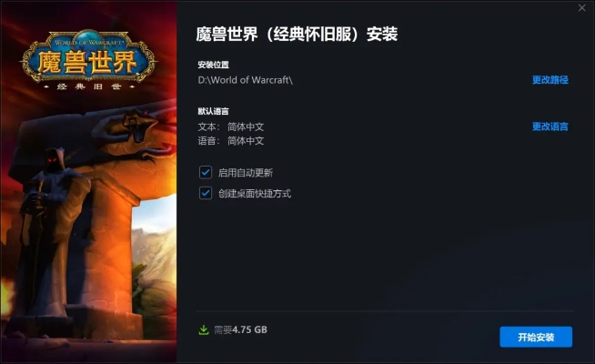Click the 经典旧世 subtitle under the logo
The height and width of the screenshot is (364, 595).
click(x=89, y=86)
